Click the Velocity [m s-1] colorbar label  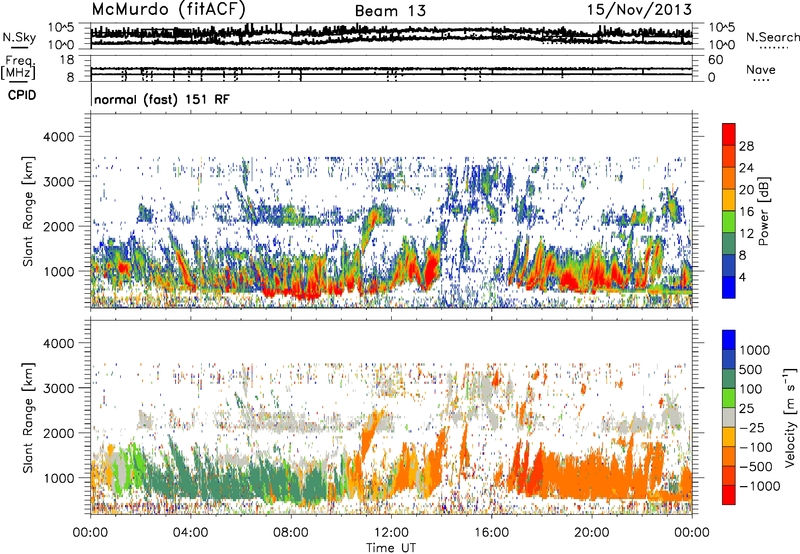click(x=790, y=417)
